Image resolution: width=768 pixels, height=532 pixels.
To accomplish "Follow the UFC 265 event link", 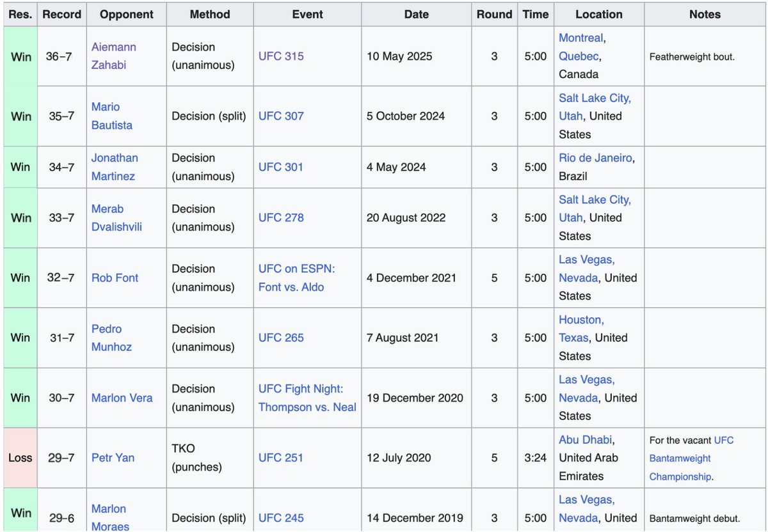I will (281, 338).
